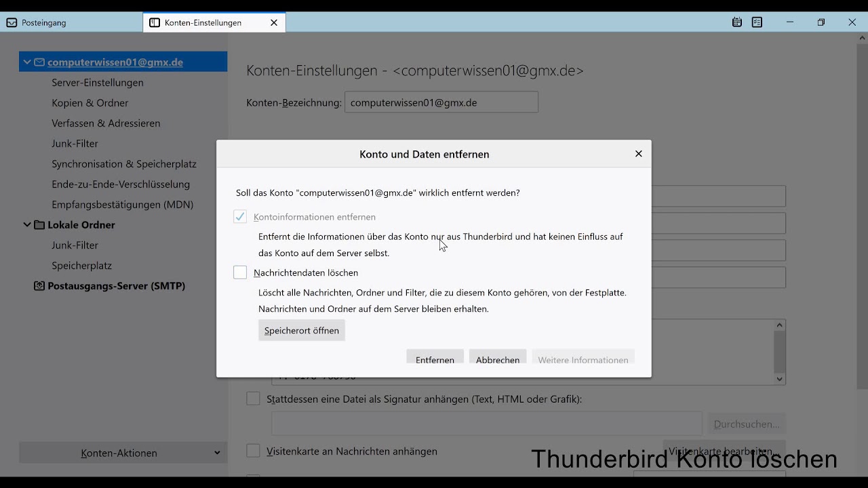Click the Durchsuchen... button
Image resolution: width=868 pixels, height=488 pixels.
click(x=747, y=424)
